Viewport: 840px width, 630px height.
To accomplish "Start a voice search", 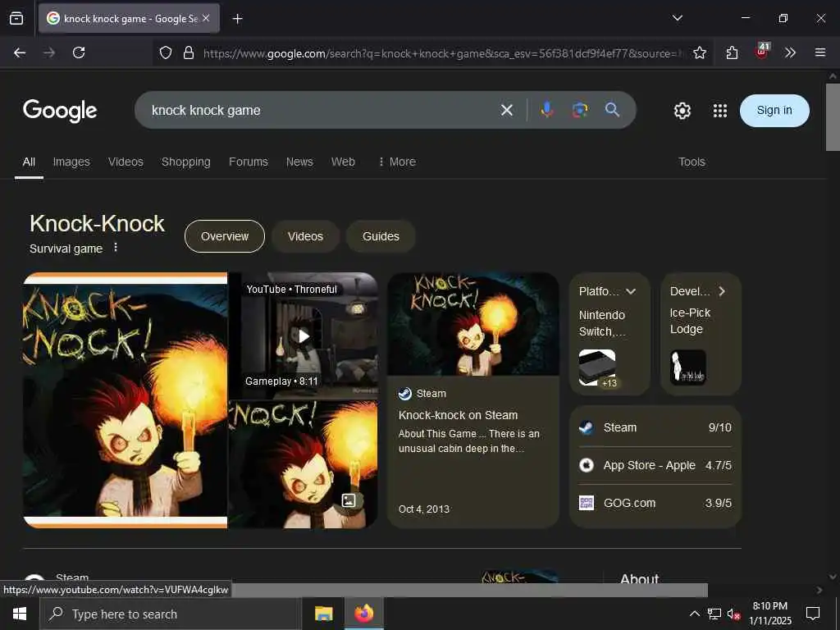I will [546, 110].
